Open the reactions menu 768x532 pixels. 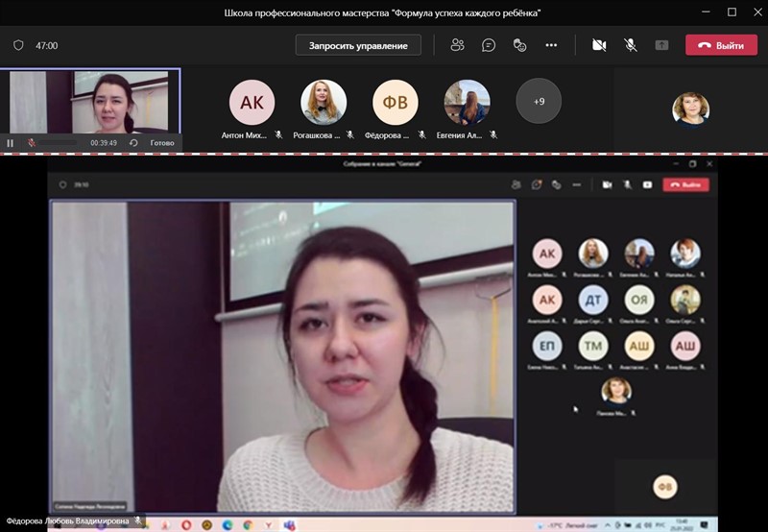coord(519,45)
